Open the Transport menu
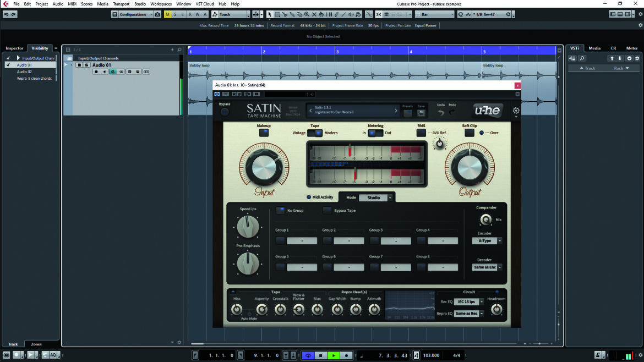The height and width of the screenshot is (362, 644). point(121,4)
